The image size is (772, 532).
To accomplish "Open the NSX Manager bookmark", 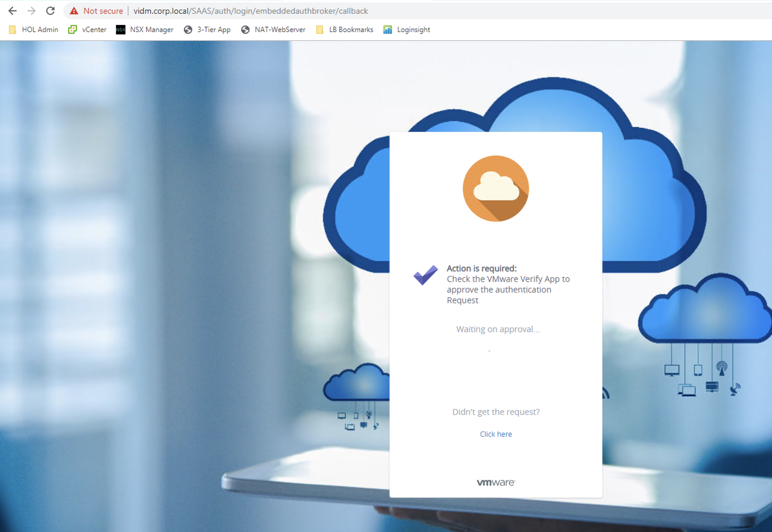I will click(145, 30).
